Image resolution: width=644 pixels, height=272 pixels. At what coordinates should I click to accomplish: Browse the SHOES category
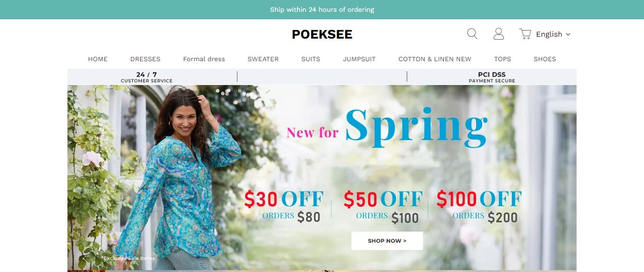point(545,59)
